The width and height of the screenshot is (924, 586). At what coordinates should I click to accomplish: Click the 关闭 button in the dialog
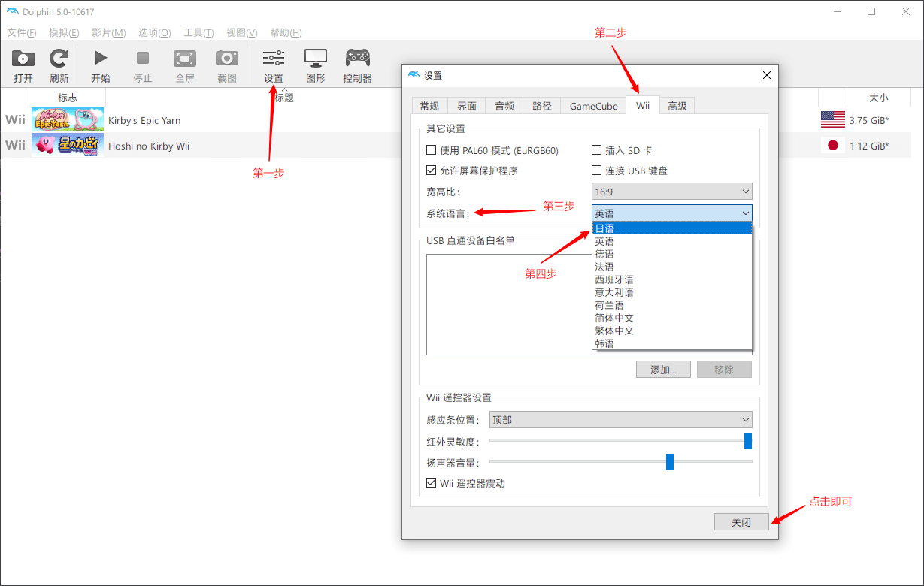(x=741, y=522)
